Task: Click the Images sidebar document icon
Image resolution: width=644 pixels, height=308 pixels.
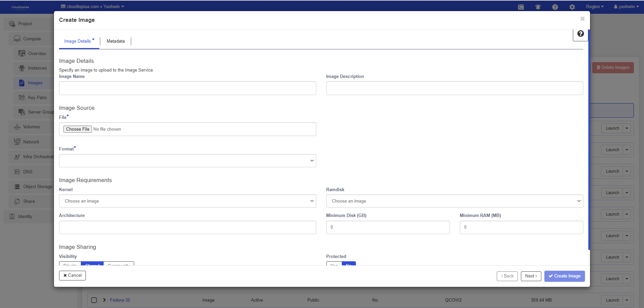Action: point(22,83)
